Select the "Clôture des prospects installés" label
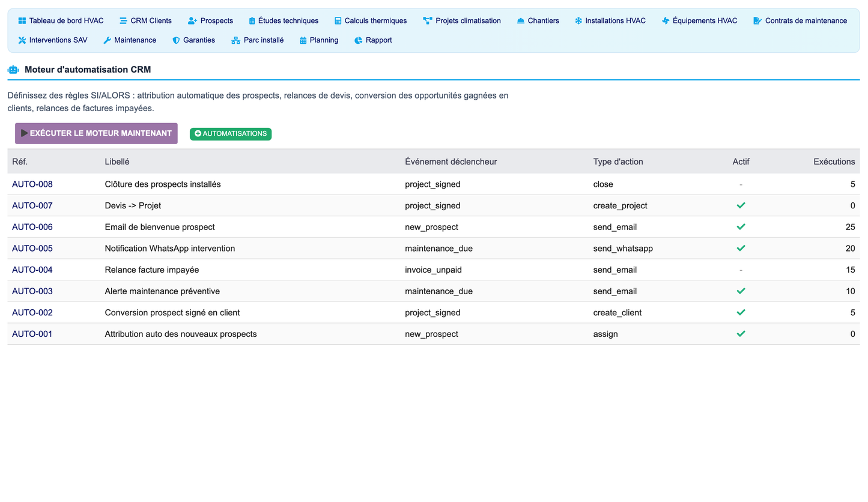The width and height of the screenshot is (868, 502). click(163, 184)
